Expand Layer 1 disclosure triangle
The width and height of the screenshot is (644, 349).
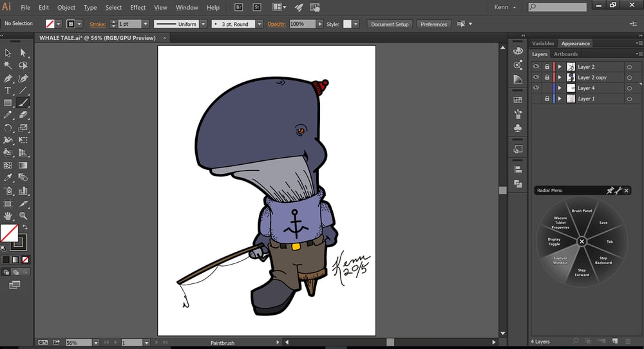[x=560, y=99]
